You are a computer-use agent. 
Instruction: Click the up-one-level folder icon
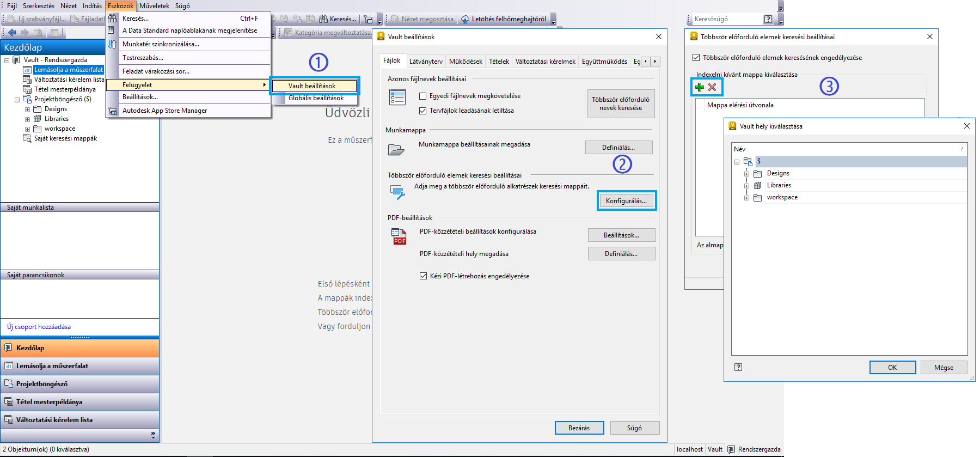[38, 33]
